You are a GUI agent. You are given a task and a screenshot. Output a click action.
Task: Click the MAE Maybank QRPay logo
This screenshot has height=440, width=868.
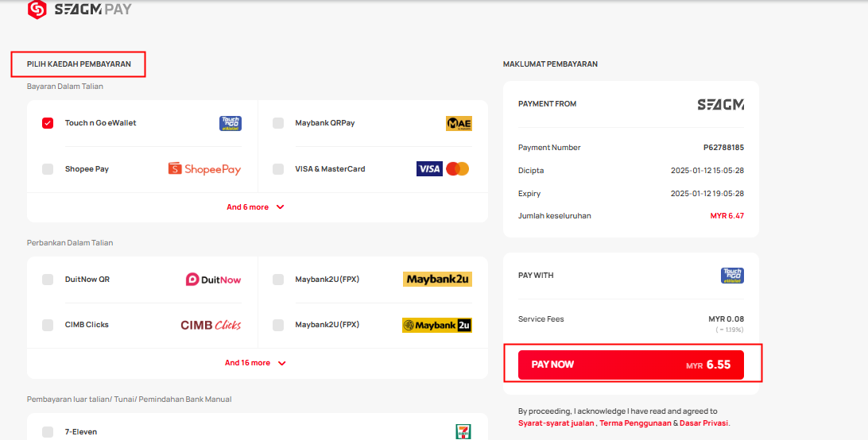(x=459, y=123)
